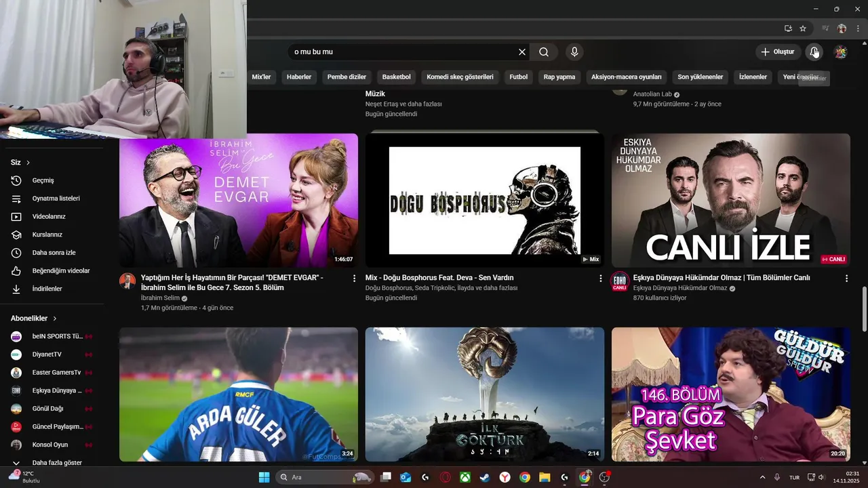The image size is (868, 488).
Task: Open Güncel Paylaşım subscription channel
Action: pyautogui.click(x=51, y=427)
